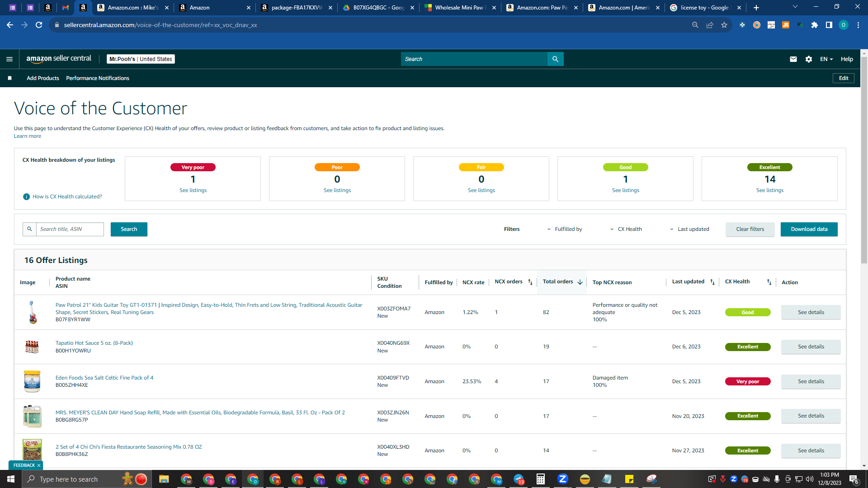Open Windows notification center
This screenshot has width=868, height=488.
click(x=854, y=479)
